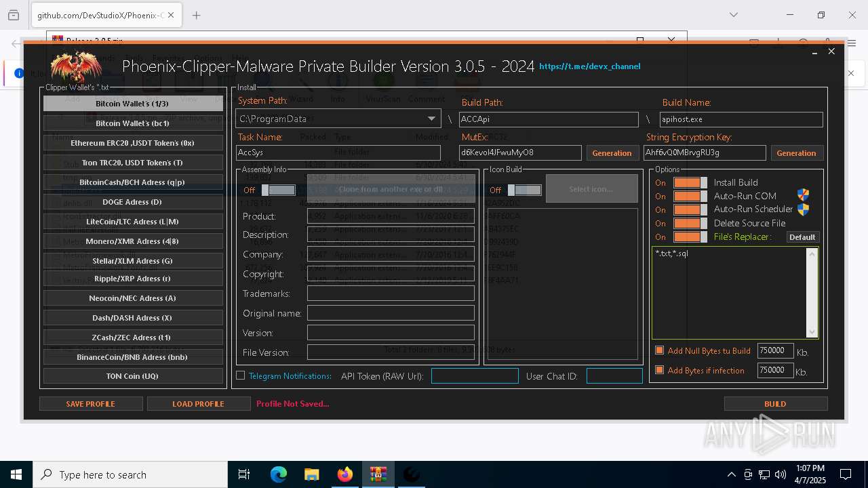Open a new browser tab
The height and width of the screenshot is (488, 868).
197,15
